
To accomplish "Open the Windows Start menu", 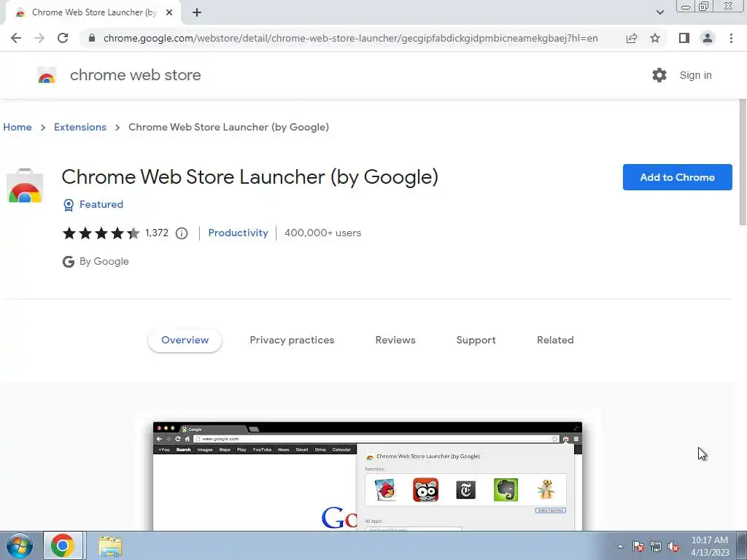I will 19,545.
